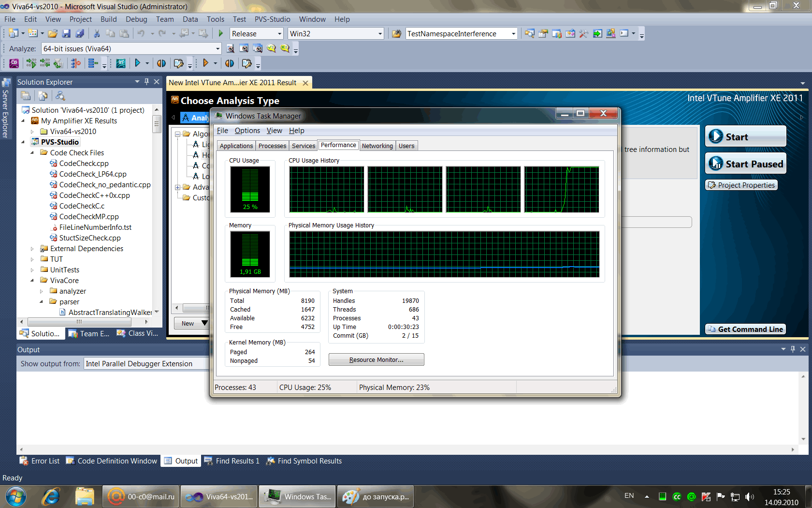Click the Start analysis button
812x508 pixels.
[746, 136]
